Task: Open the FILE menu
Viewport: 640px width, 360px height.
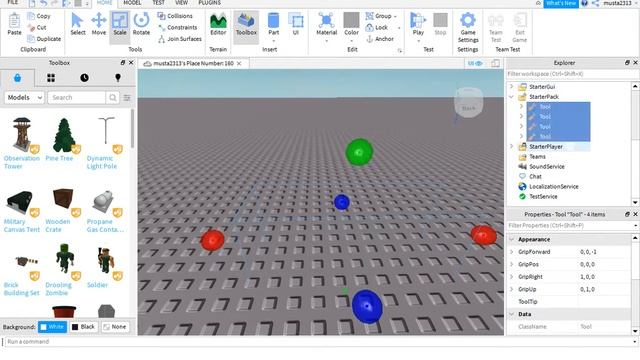Action: 13,2
